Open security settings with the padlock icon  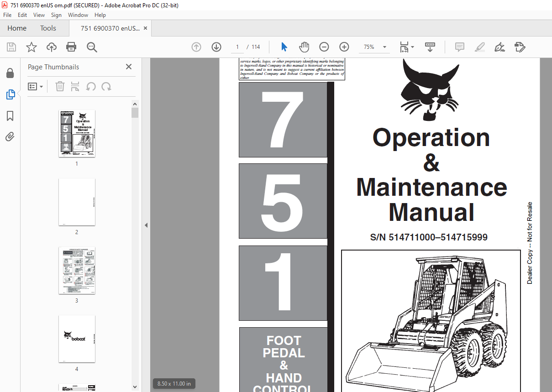click(x=10, y=73)
